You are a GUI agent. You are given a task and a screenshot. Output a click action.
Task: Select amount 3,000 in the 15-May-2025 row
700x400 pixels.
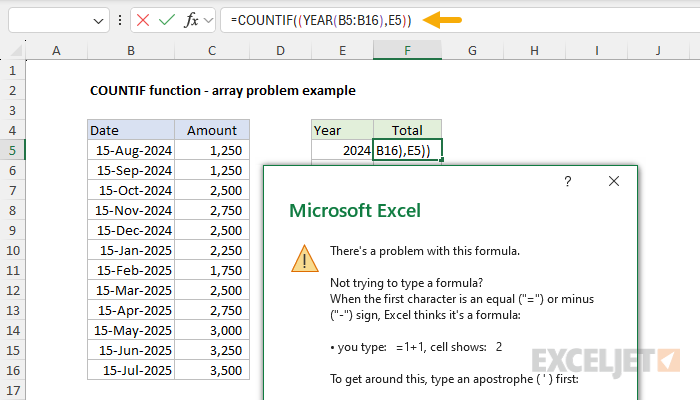[x=212, y=330]
